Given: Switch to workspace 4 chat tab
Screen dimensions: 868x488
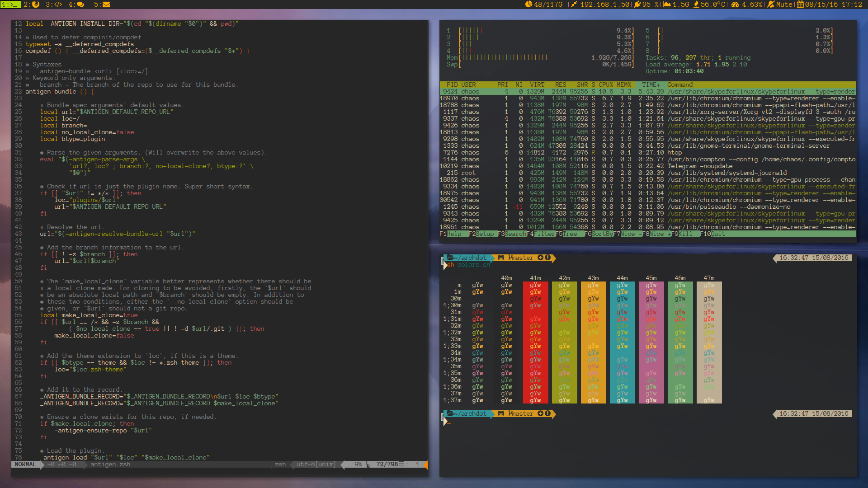Looking at the screenshot, I should click(81, 5).
